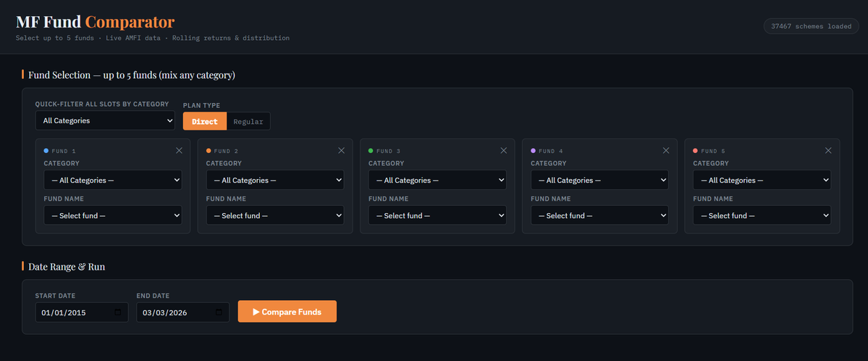
Task: Click the MF Fund Comparator title
Action: pos(96,22)
